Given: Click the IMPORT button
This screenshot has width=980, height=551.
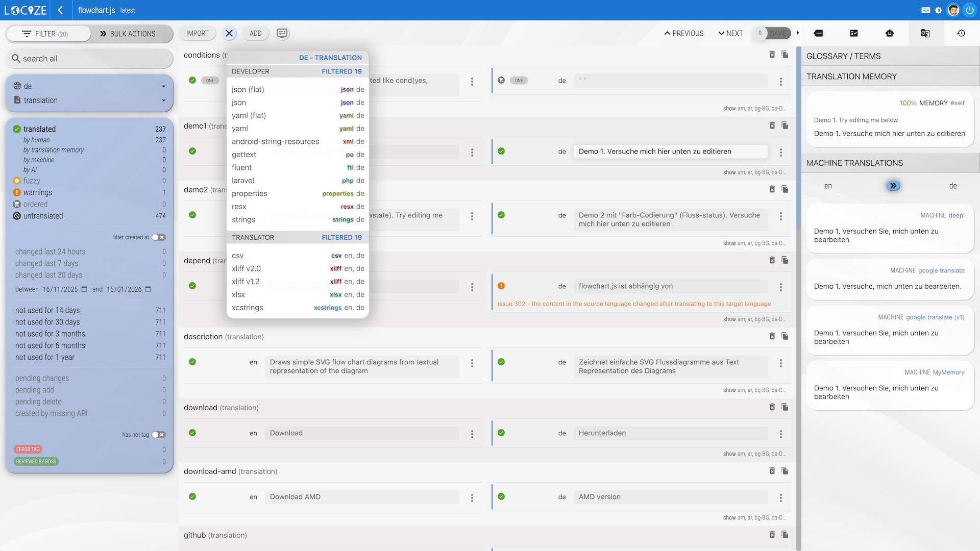Looking at the screenshot, I should click(198, 33).
